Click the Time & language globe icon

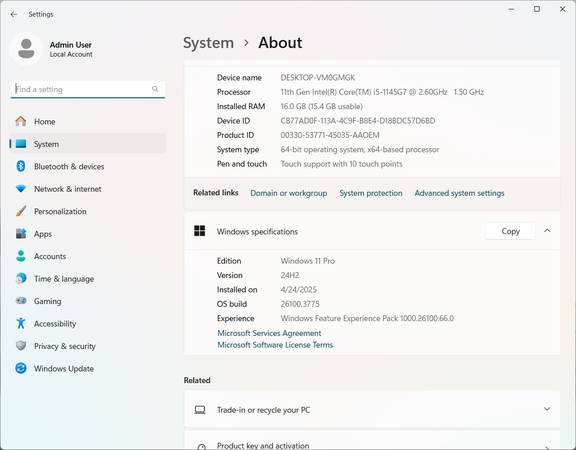pyautogui.click(x=21, y=278)
